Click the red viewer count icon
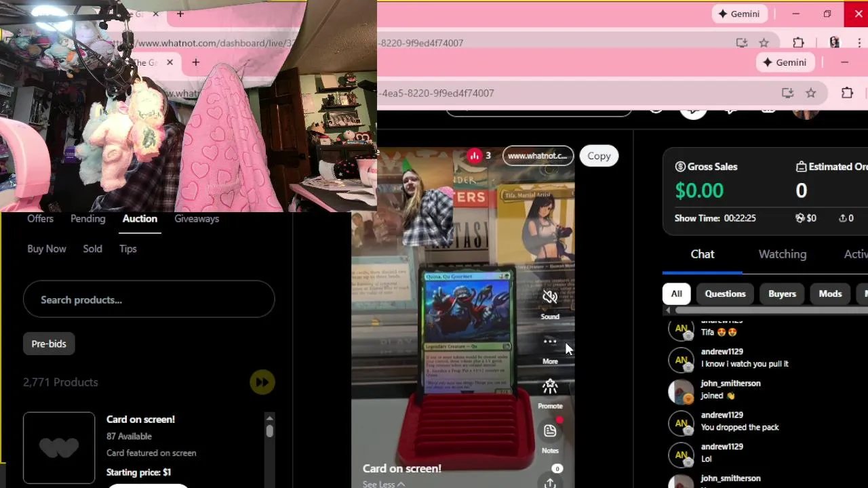 pos(474,156)
